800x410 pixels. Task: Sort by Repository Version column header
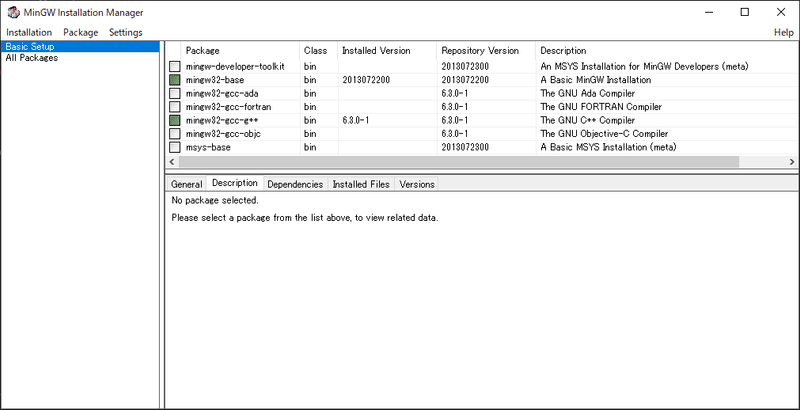pos(486,50)
